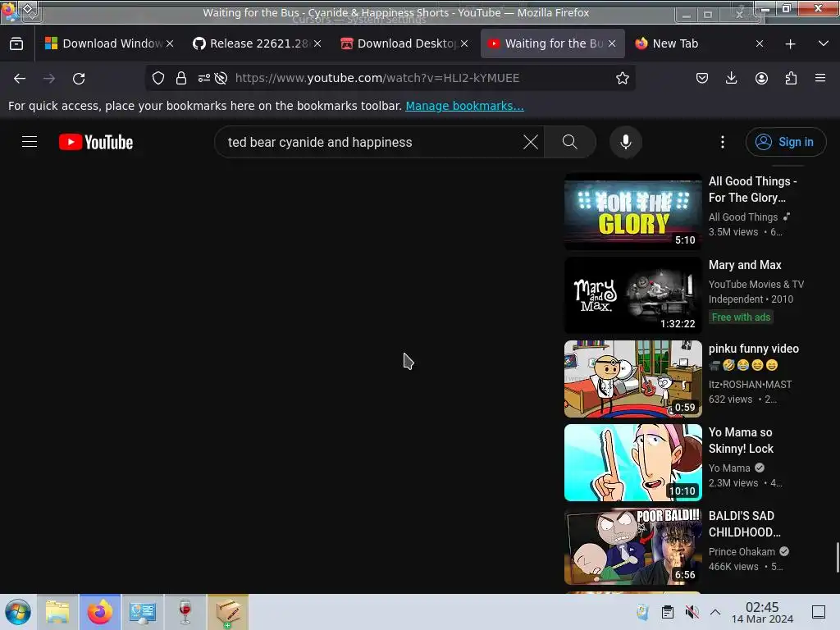Open Yo Mama so Skinny thumbnail
The width and height of the screenshot is (840, 630).
click(632, 463)
